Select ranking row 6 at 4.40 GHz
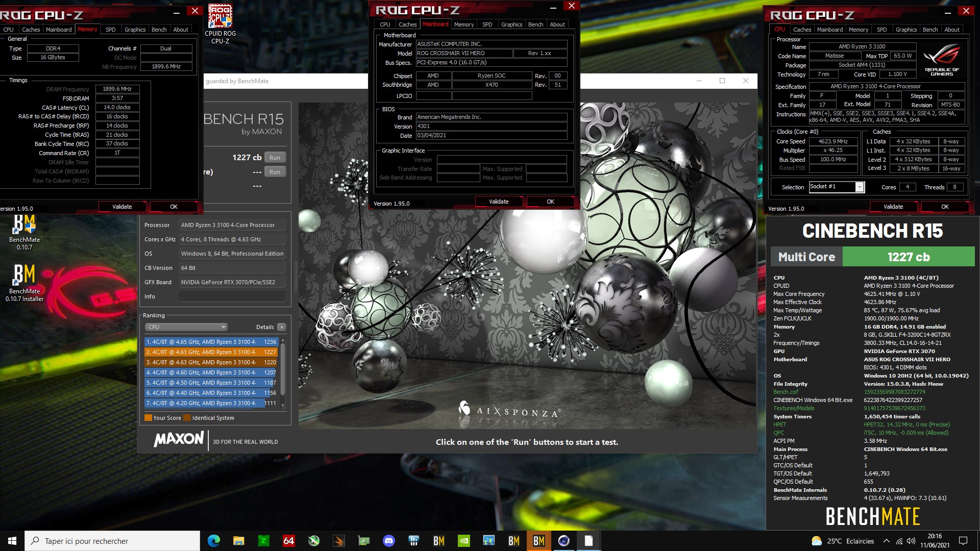This screenshot has height=551, width=980. pos(211,393)
